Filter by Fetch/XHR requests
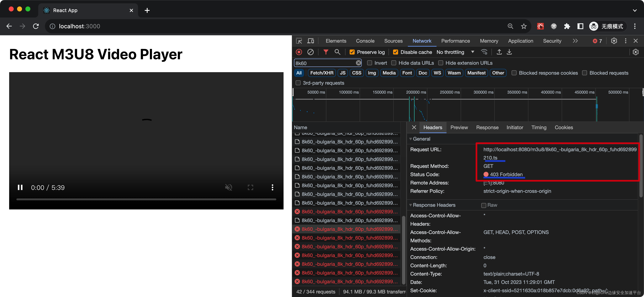This screenshot has height=297, width=644. coord(322,73)
